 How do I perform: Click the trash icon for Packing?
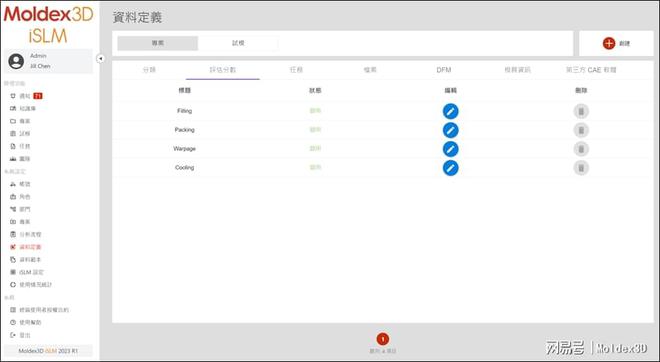tap(581, 130)
